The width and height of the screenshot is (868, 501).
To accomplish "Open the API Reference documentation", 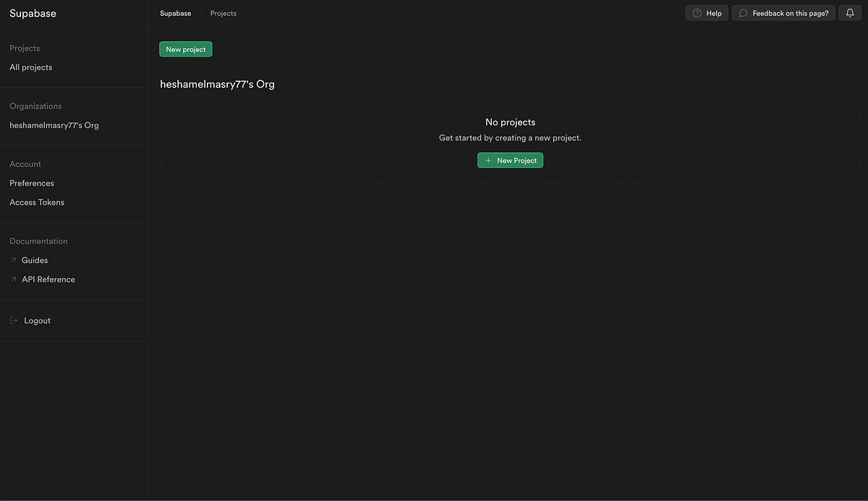I will (48, 279).
